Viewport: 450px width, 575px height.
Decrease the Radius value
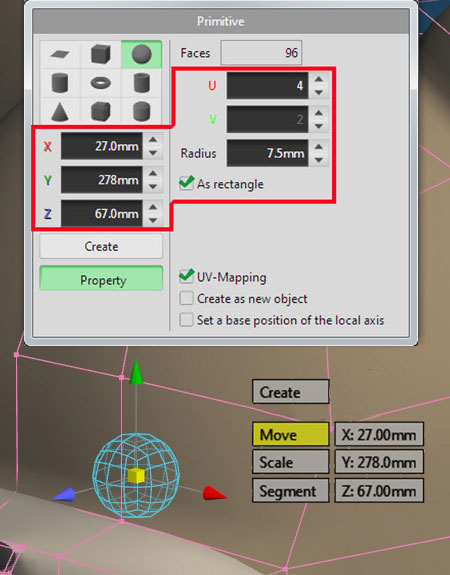click(x=319, y=160)
